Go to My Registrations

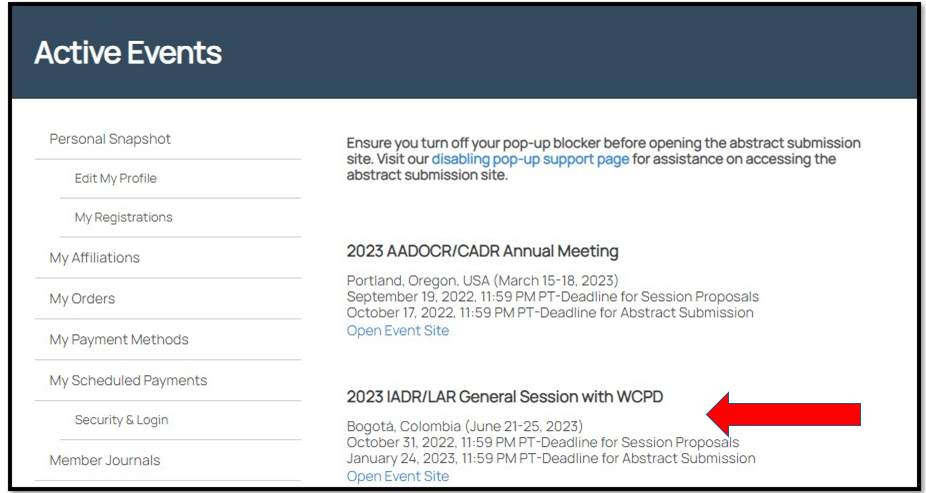pos(123,217)
